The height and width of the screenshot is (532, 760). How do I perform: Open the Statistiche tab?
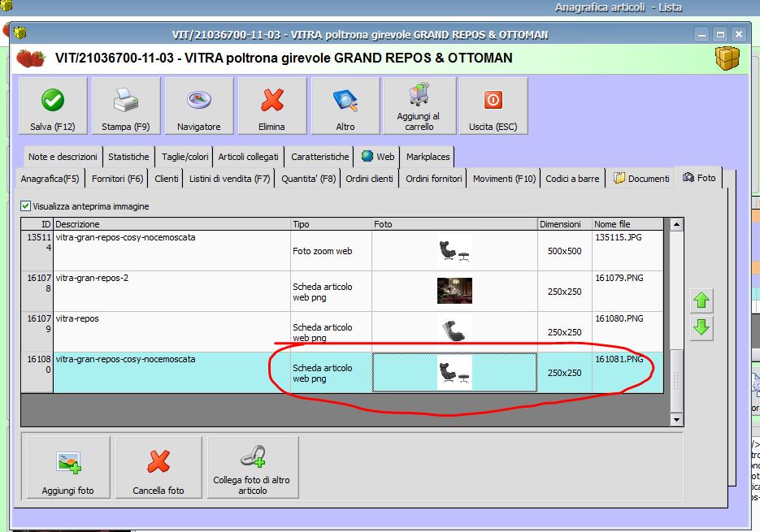[x=128, y=157]
